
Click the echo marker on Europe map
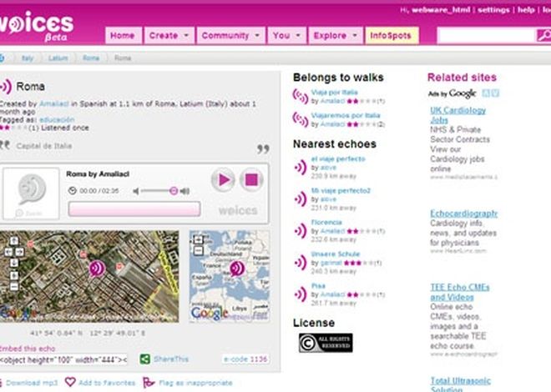pyautogui.click(x=237, y=269)
